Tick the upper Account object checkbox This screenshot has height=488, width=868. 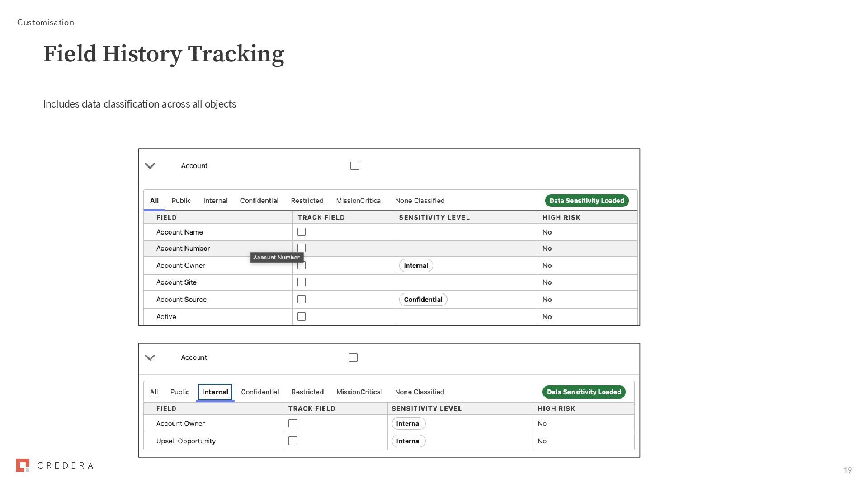(x=354, y=166)
